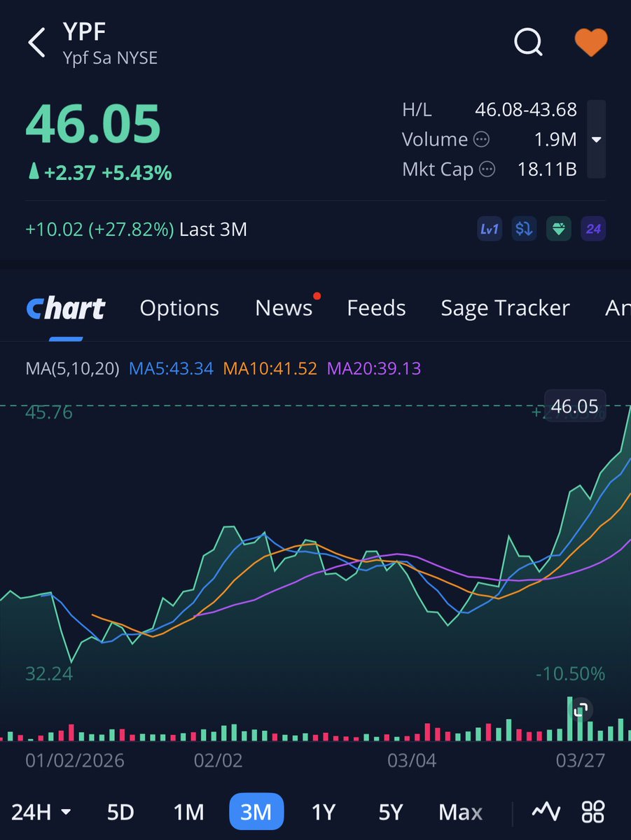Click the 03/27 date axis label

tap(579, 760)
